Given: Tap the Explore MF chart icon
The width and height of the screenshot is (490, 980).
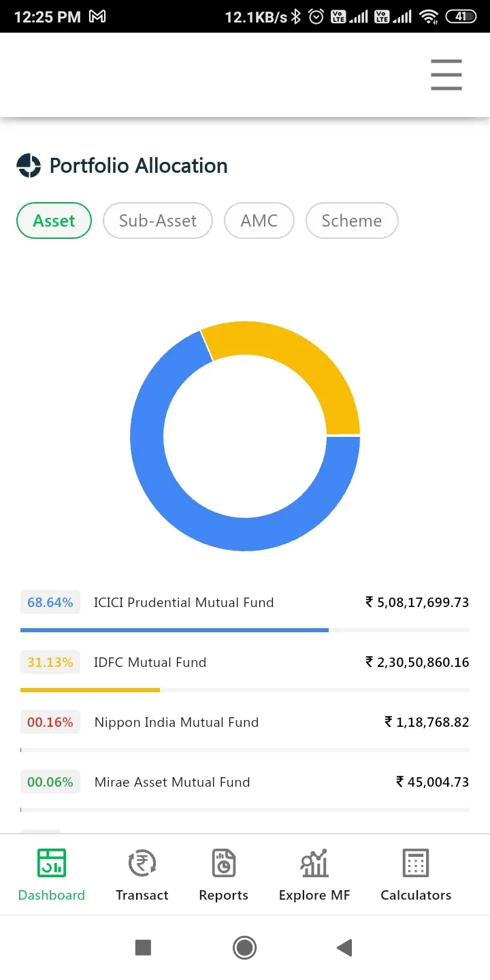Looking at the screenshot, I should pyautogui.click(x=314, y=863).
